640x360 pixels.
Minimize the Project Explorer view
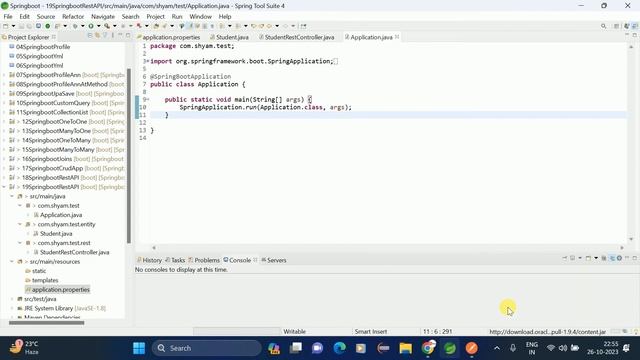tap(120, 36)
